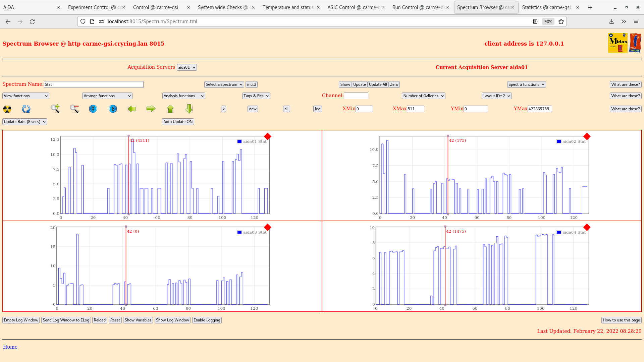
Task: Open the Acquisition Servers aida01 dropdown
Action: [x=186, y=67]
